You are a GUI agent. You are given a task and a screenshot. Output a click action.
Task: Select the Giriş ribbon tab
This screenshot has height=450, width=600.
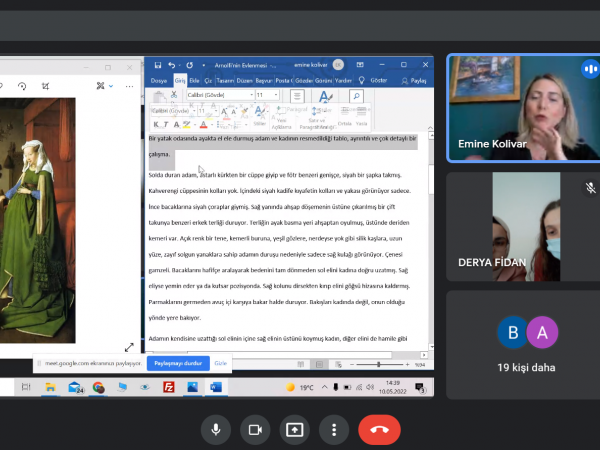pos(180,81)
